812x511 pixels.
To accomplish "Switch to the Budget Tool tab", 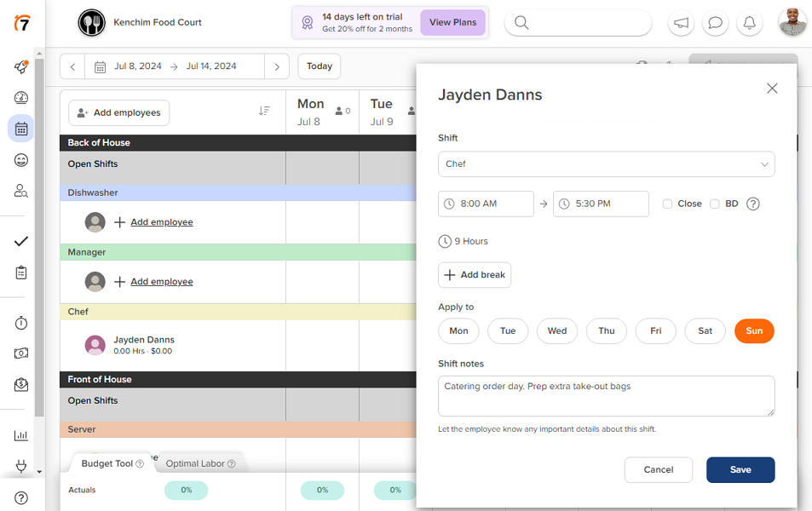I will pyautogui.click(x=112, y=464).
